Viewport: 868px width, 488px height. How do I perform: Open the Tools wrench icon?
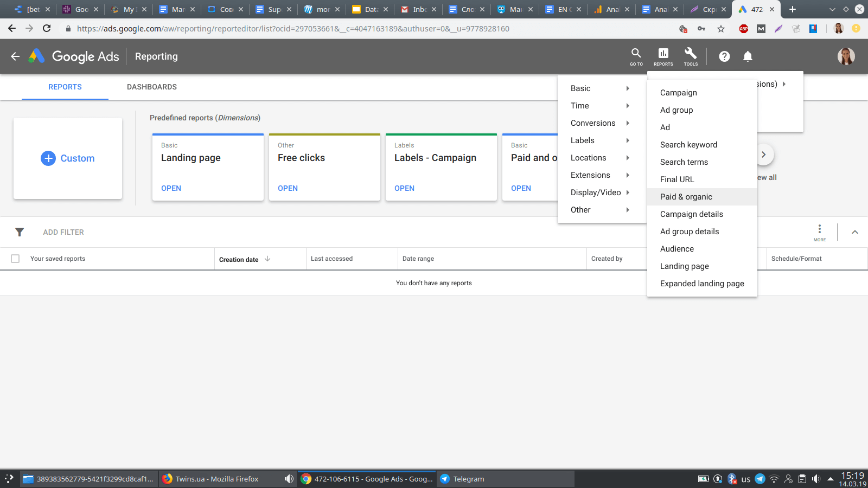pyautogui.click(x=691, y=56)
